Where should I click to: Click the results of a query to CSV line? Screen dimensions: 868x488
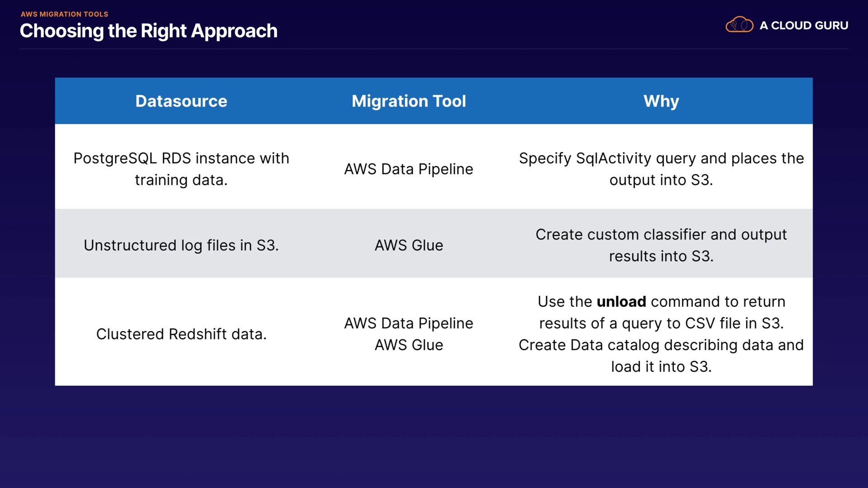[661, 324]
